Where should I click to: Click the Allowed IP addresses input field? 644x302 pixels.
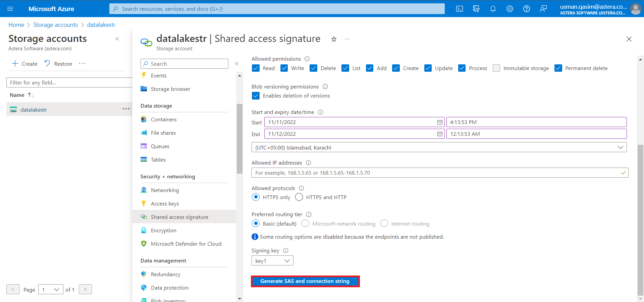[x=436, y=173]
